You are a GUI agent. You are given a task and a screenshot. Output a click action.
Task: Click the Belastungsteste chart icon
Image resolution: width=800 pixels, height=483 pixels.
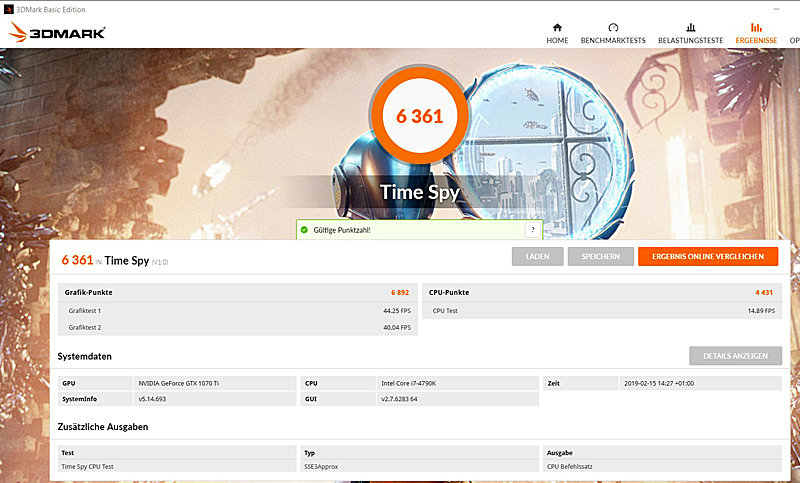coord(691,27)
